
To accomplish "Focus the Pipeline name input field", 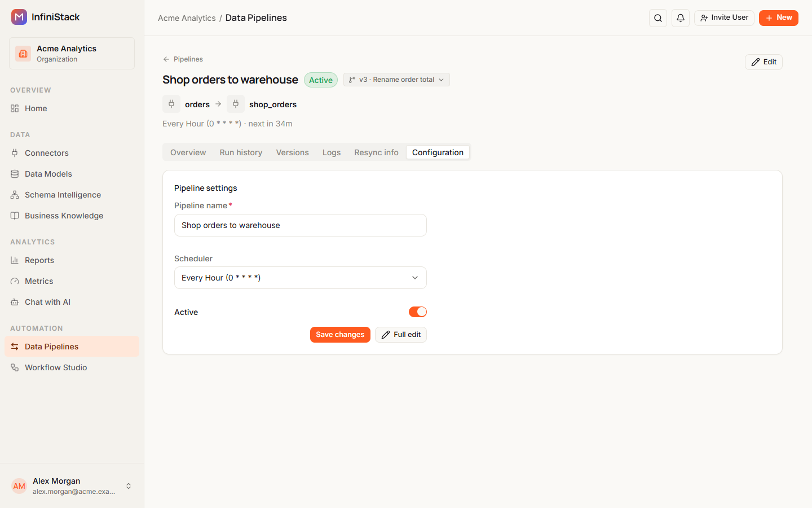I will [x=301, y=225].
